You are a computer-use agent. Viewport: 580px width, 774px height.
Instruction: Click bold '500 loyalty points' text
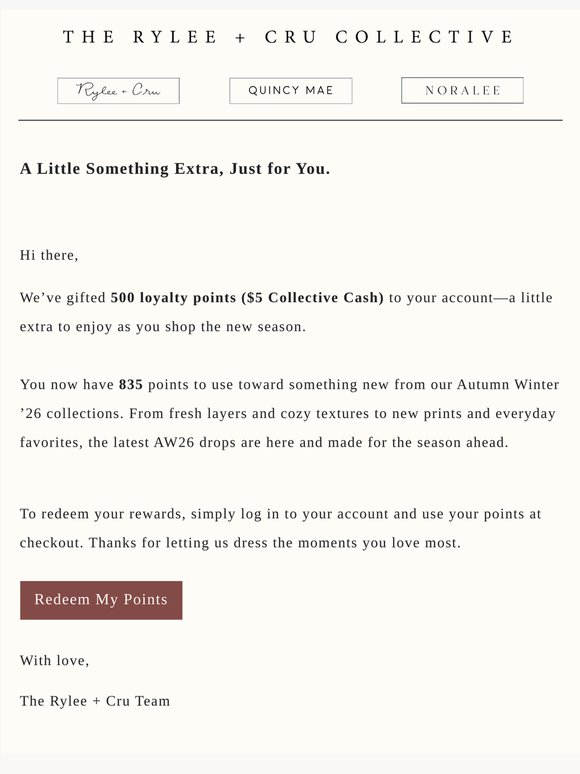pos(173,298)
